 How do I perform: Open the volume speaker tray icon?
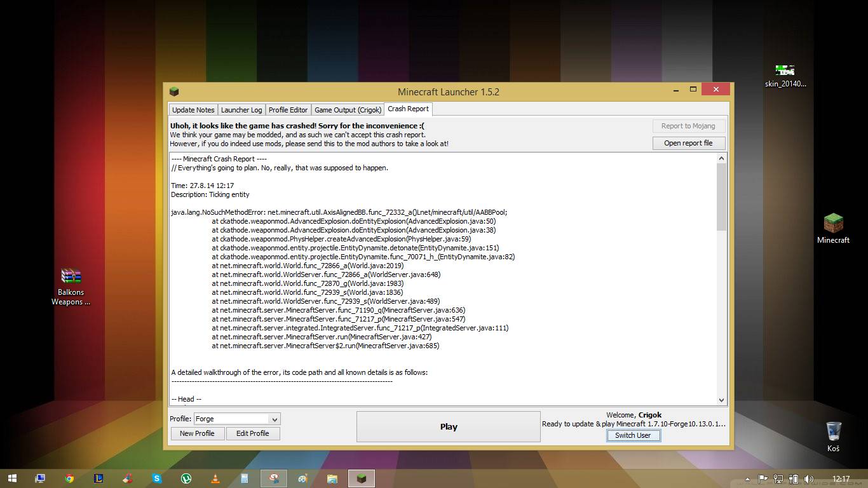[x=809, y=479]
